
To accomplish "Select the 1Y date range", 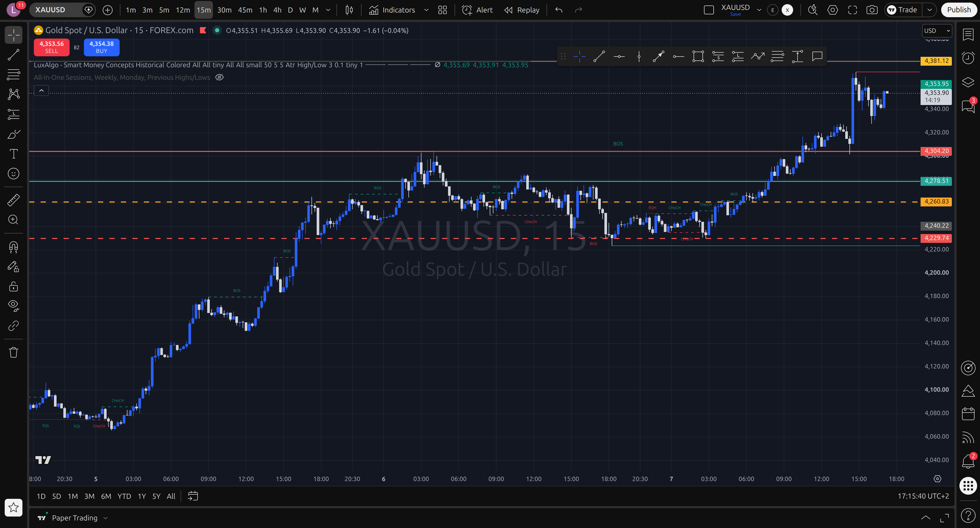I will (x=142, y=496).
